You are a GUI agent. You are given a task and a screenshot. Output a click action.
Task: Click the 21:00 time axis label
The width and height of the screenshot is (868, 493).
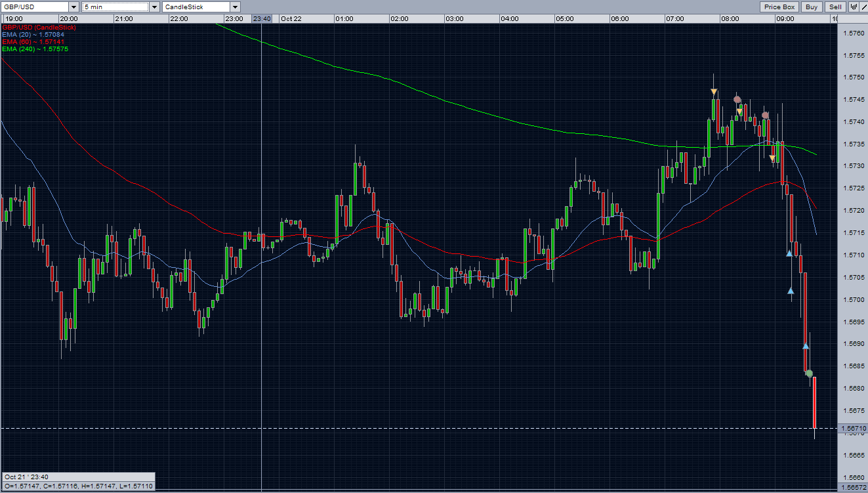click(x=124, y=18)
